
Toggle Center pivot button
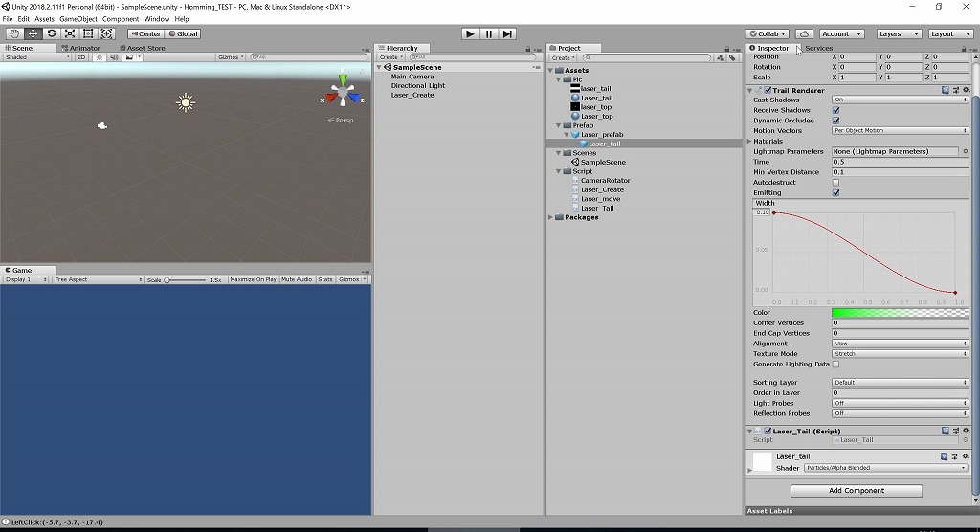coord(145,33)
